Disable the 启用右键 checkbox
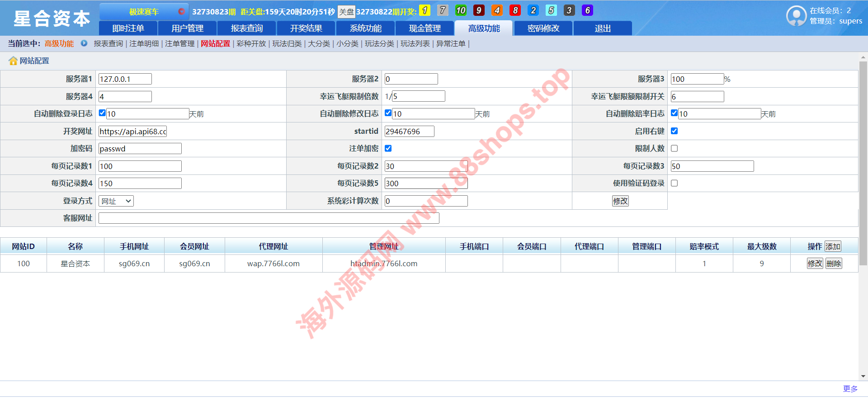 674,131
